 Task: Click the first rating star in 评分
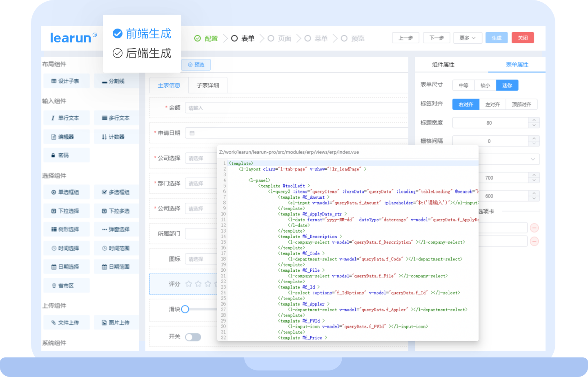pyautogui.click(x=189, y=284)
